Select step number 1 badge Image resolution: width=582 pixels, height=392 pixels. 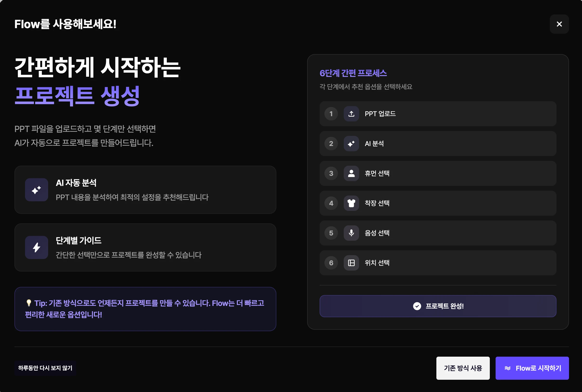point(331,114)
